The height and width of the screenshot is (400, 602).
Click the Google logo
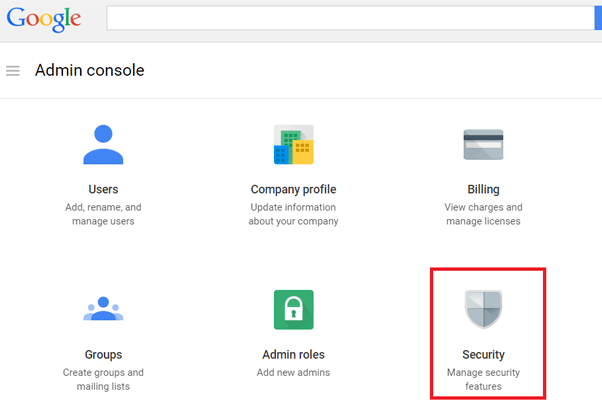tap(43, 19)
